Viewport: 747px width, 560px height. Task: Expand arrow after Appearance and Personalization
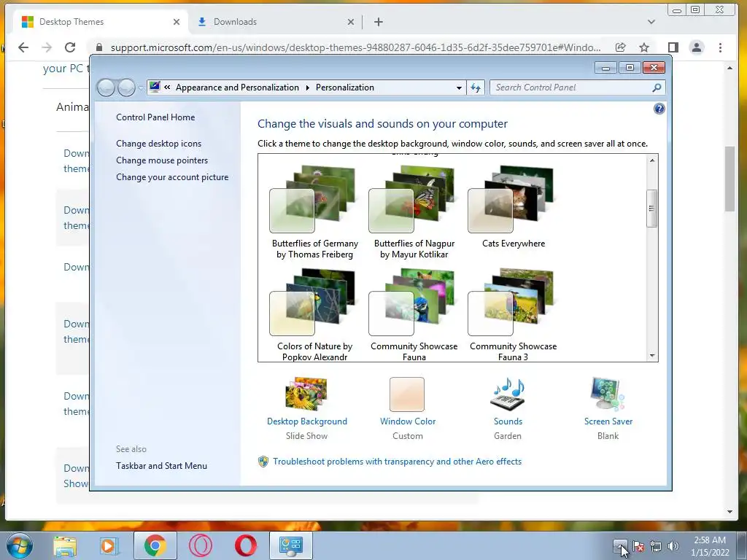[307, 87]
